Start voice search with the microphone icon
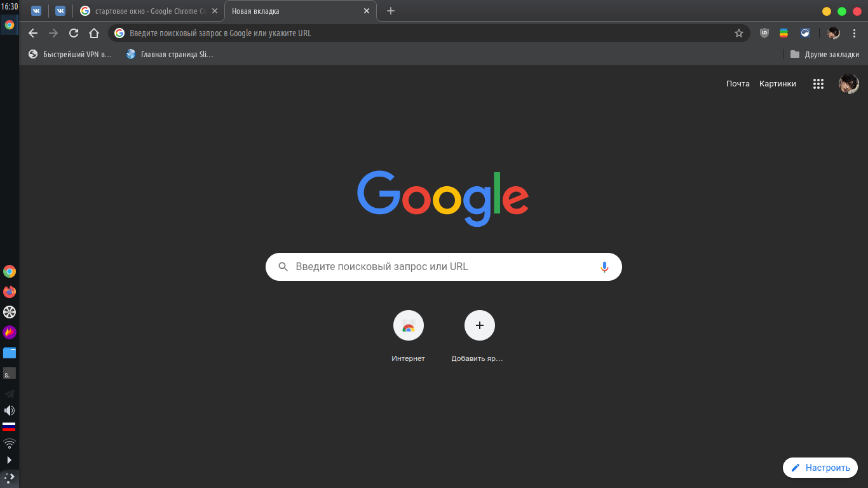The width and height of the screenshot is (868, 488). pyautogui.click(x=604, y=267)
